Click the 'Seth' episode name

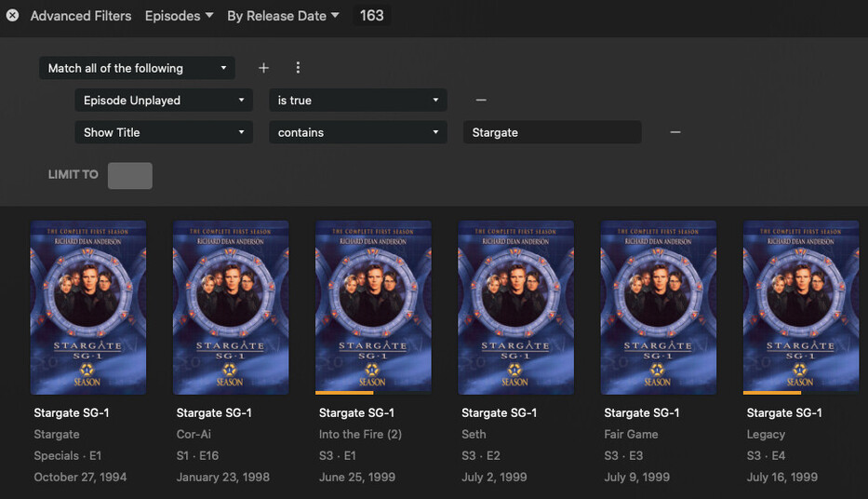[474, 434]
